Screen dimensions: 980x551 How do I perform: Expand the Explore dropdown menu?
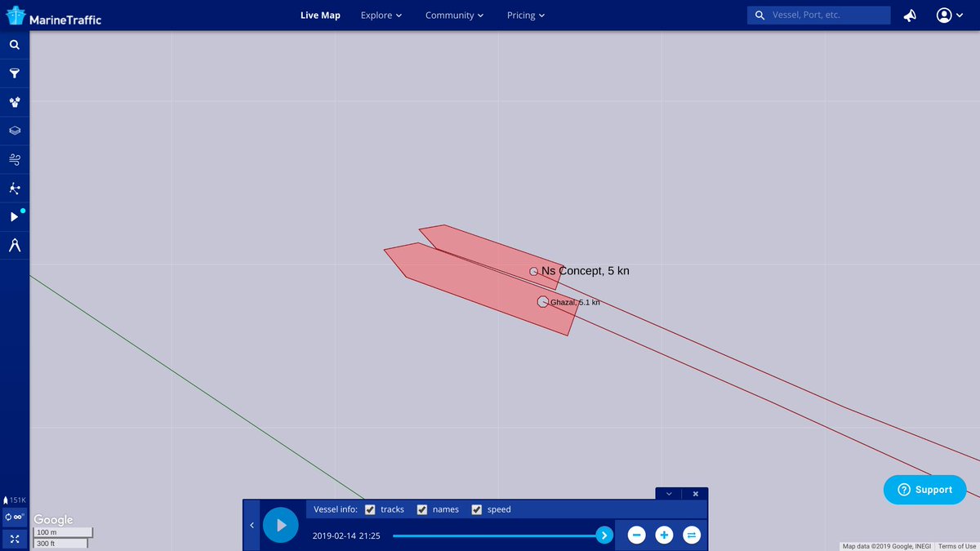click(x=381, y=16)
